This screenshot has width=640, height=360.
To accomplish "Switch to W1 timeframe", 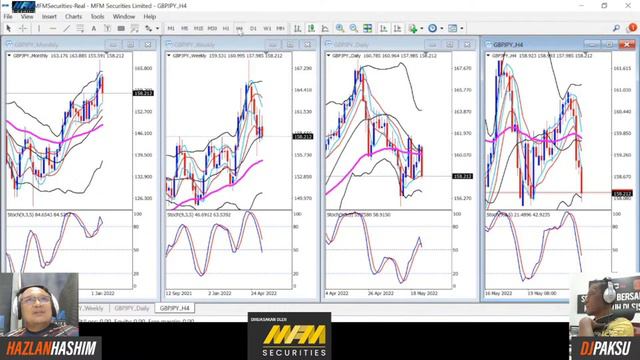I will 267,29.
